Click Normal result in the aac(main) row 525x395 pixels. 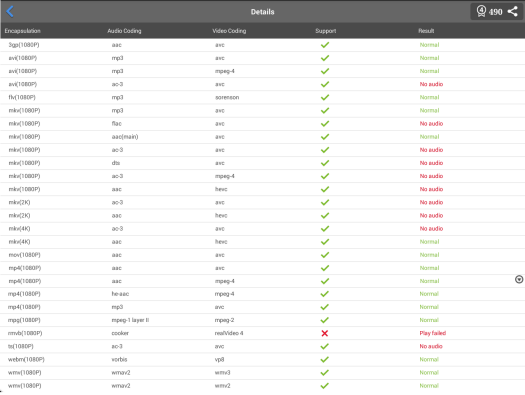tap(429, 137)
